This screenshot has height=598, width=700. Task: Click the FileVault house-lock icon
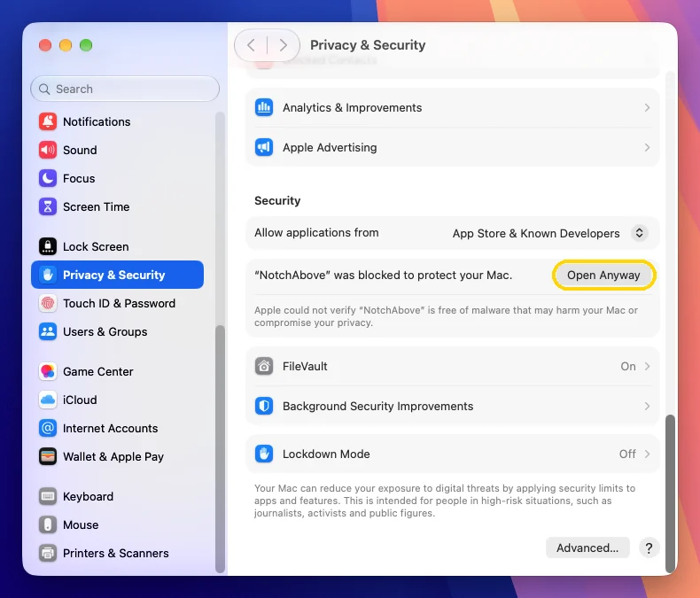(264, 367)
